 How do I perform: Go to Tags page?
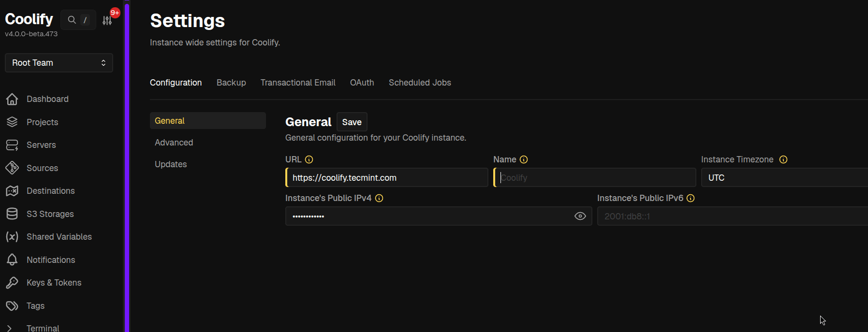click(x=36, y=306)
